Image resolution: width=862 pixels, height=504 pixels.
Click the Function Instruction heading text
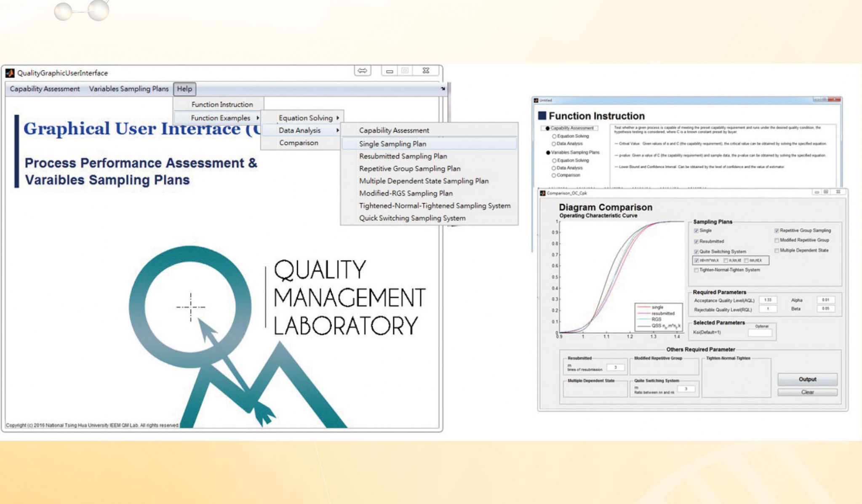coord(596,116)
